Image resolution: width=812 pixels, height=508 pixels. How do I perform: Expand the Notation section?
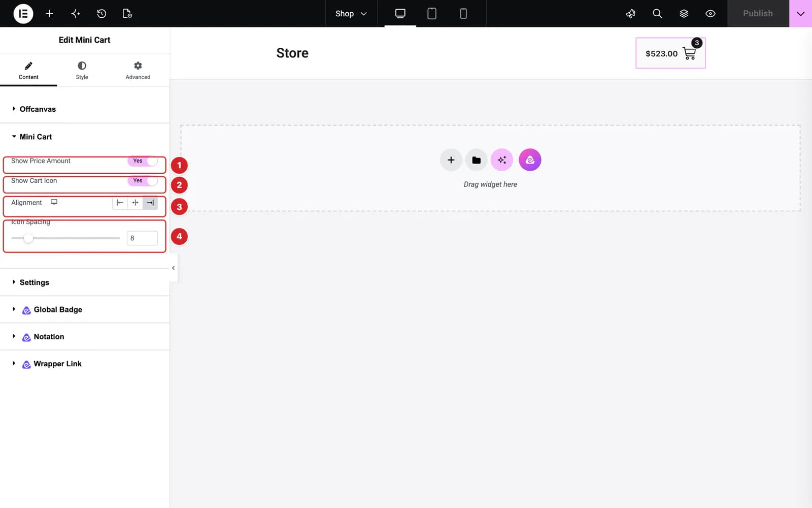(x=84, y=337)
